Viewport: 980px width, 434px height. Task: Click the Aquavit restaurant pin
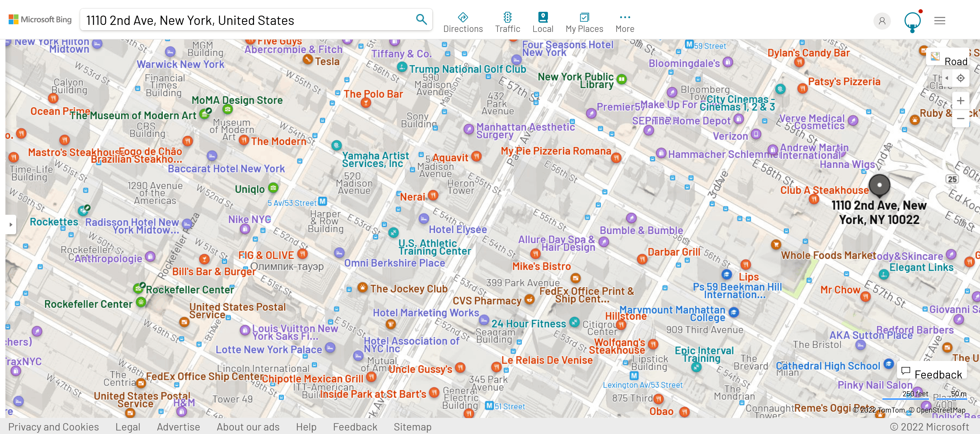476,156
